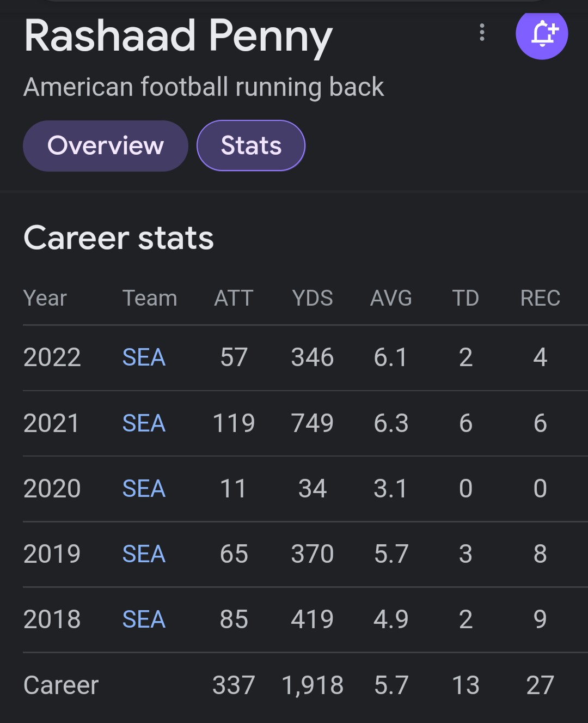Click the YDS column header
Viewport: 588px width, 723px height.
click(x=313, y=299)
